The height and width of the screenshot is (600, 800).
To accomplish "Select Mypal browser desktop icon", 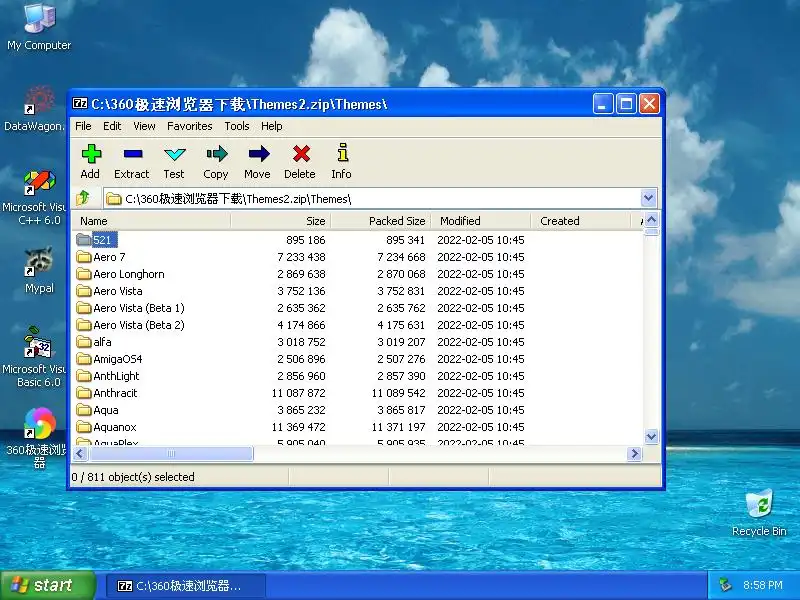I will [x=39, y=270].
